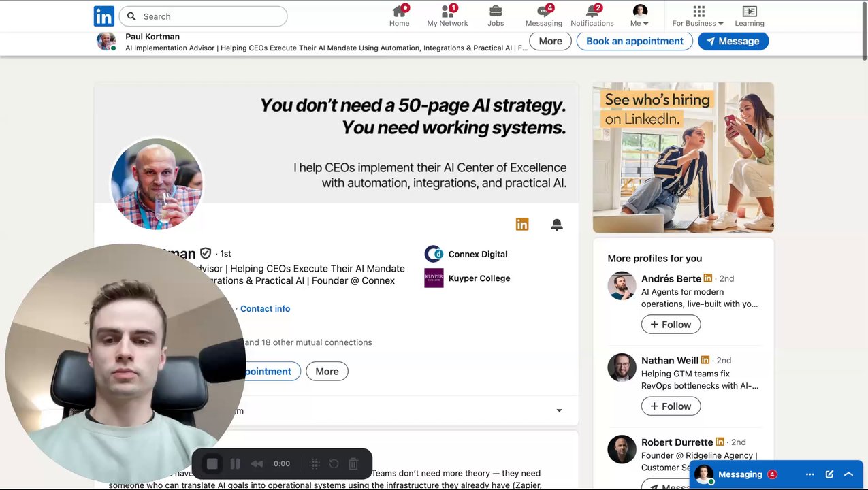Viewport: 868px width, 490px height.
Task: Click Robert Durrette's Premium badge icon
Action: click(720, 442)
